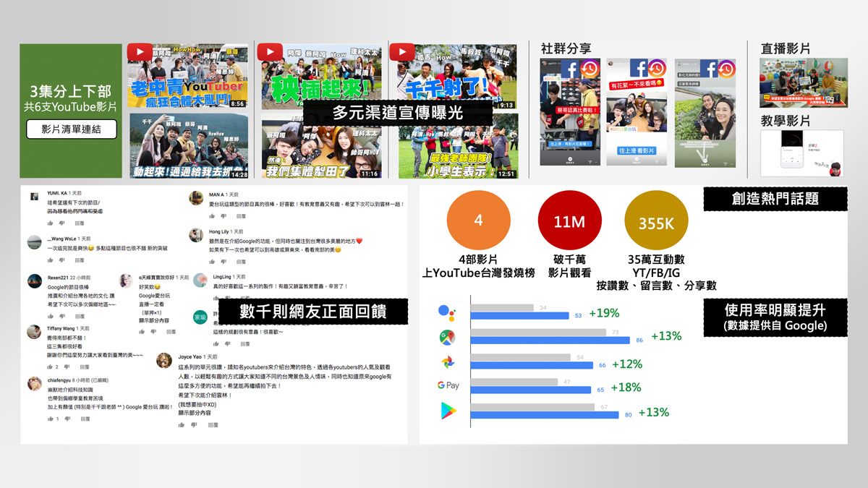
Task: Click Facebook icon on 有花絮~不來看嗎 story
Action: 637,68
